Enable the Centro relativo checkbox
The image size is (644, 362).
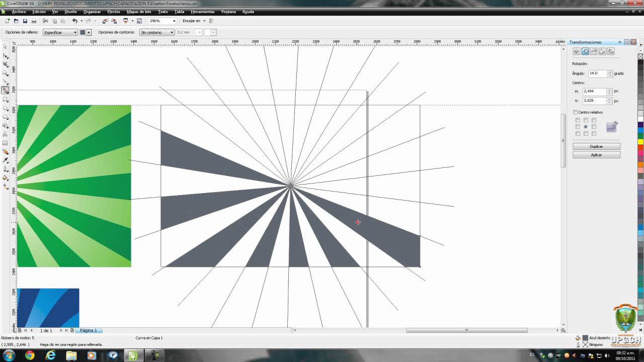pos(576,112)
